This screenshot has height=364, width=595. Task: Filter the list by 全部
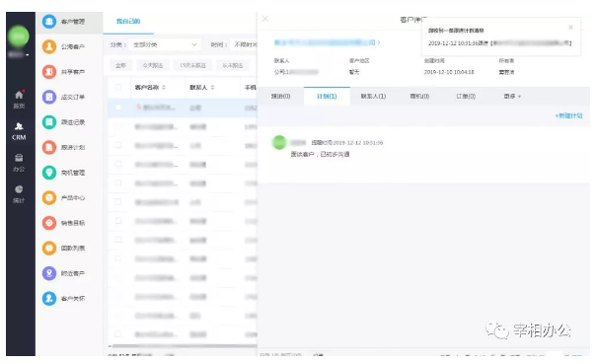point(120,65)
